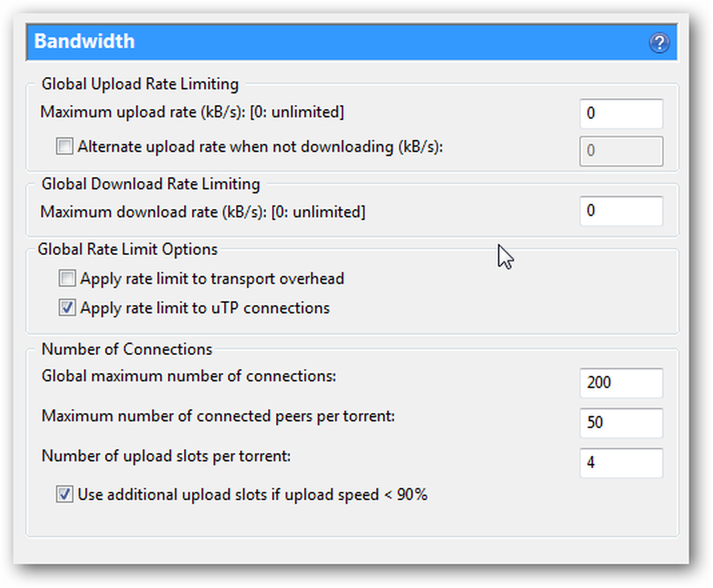Focus the maximum download rate field

(621, 211)
